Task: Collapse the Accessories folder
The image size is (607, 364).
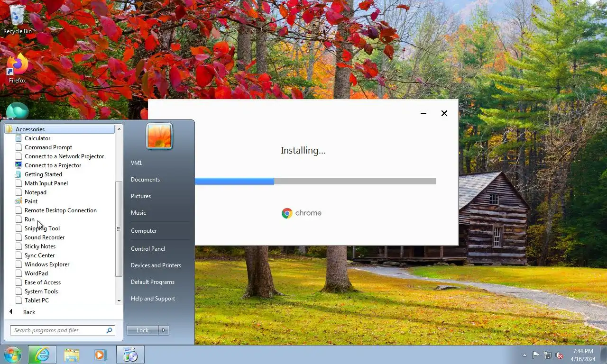Action: (x=60, y=129)
